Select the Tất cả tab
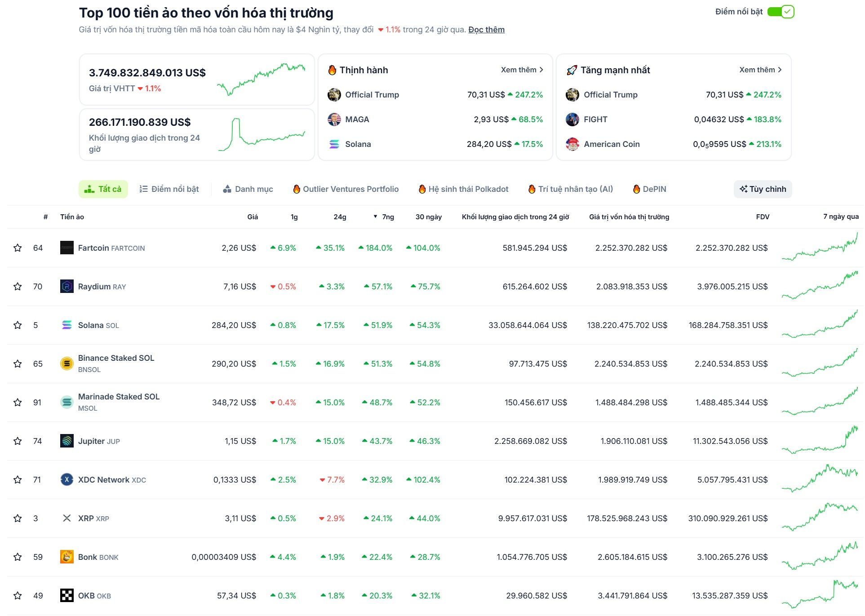Image resolution: width=865 pixels, height=616 pixels. pos(103,189)
